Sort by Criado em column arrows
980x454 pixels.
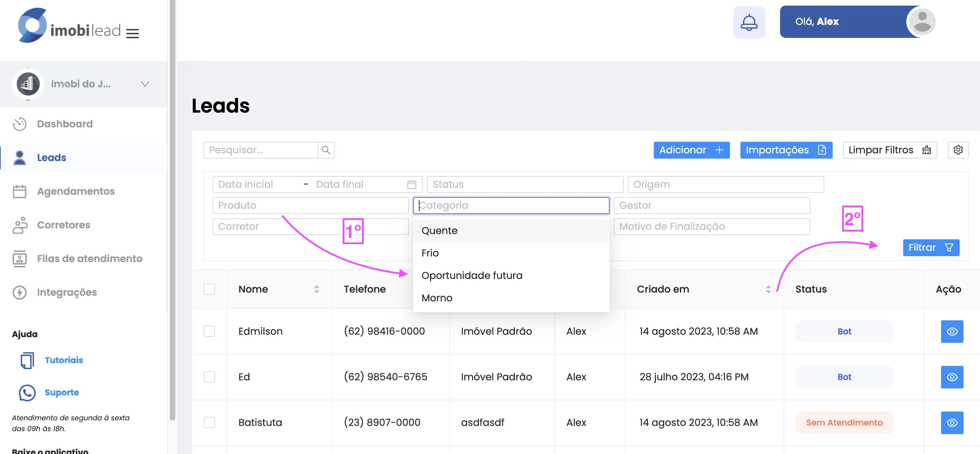[x=768, y=289]
